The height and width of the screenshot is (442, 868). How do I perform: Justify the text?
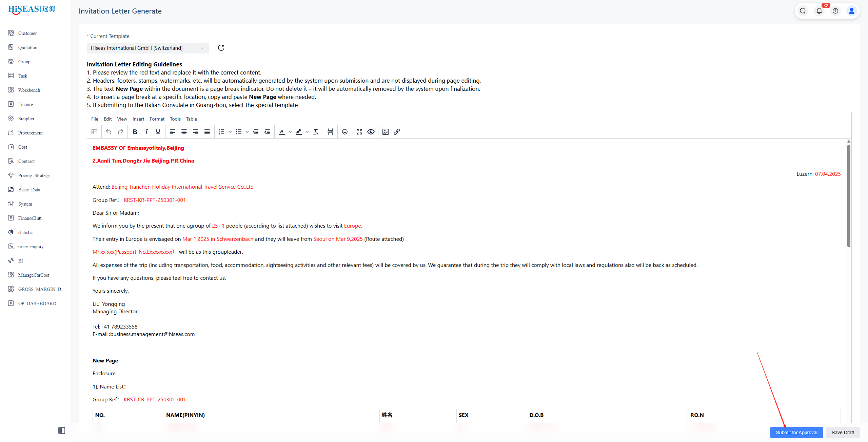[x=207, y=132]
